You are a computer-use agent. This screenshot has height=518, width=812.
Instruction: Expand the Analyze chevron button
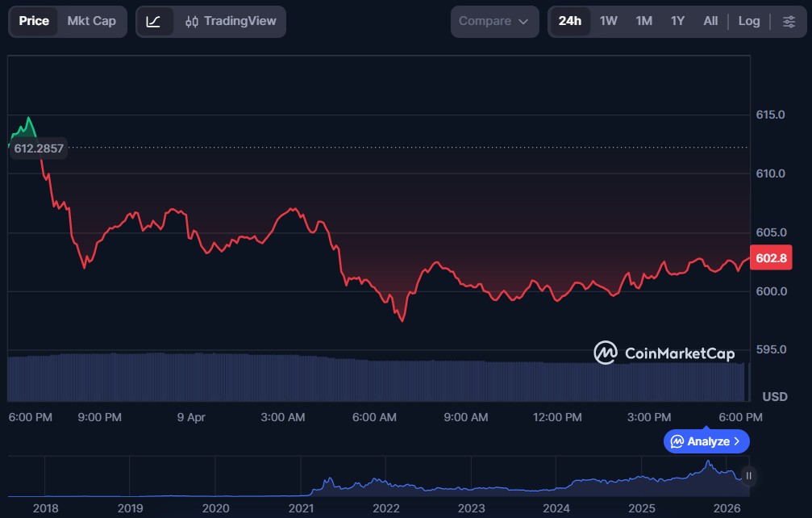tap(706, 441)
